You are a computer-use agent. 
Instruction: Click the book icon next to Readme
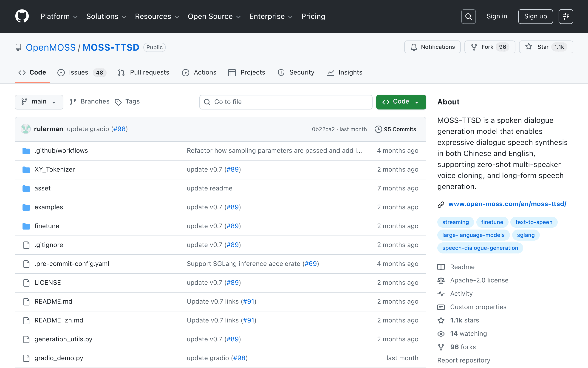441,267
